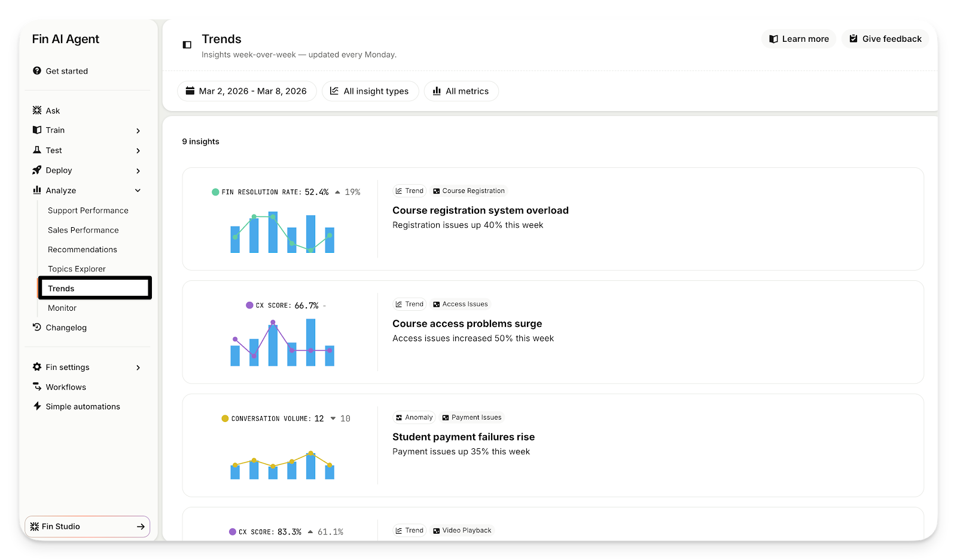
Task: Click the Workflows icon in sidebar
Action: (37, 387)
